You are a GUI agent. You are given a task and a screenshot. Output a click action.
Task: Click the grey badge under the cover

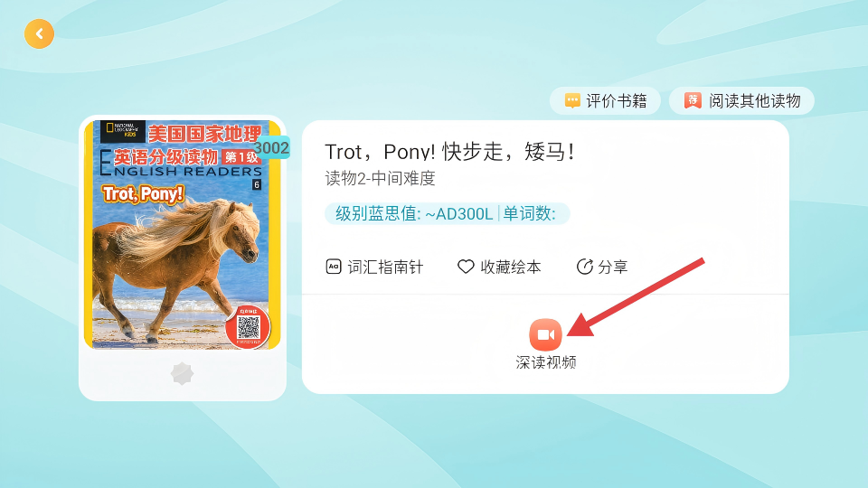[182, 374]
